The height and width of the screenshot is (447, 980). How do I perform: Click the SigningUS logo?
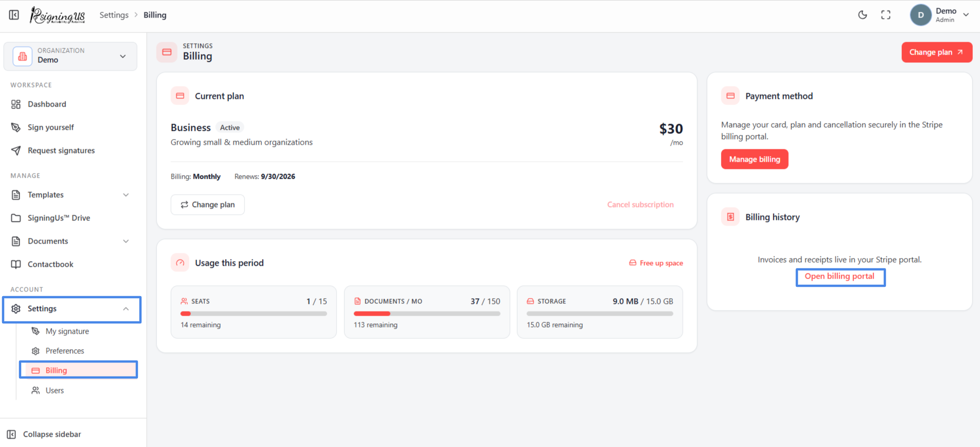57,15
